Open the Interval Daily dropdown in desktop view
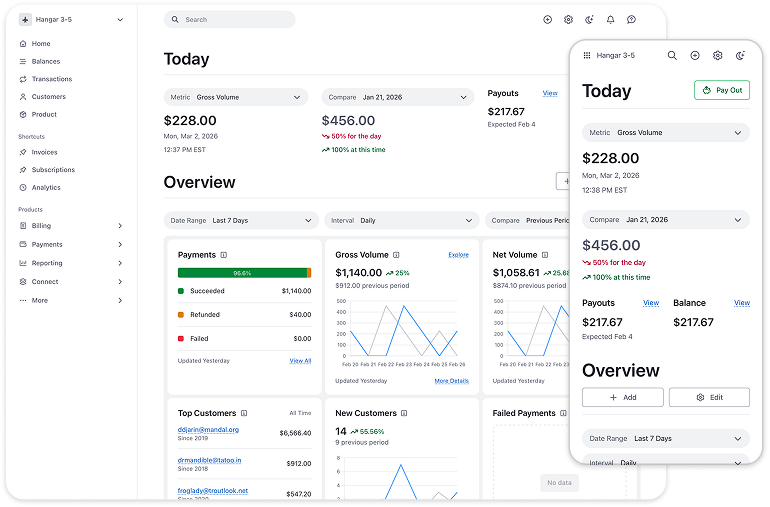 point(402,221)
